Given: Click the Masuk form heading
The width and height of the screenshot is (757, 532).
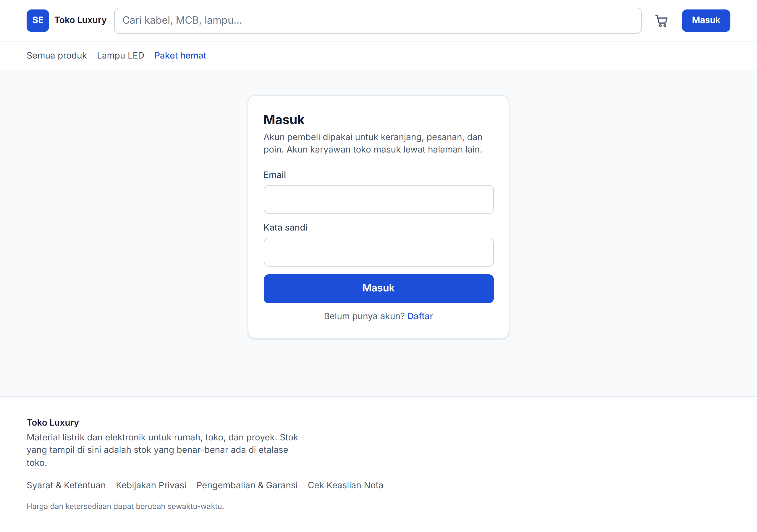Looking at the screenshot, I should [x=284, y=120].
